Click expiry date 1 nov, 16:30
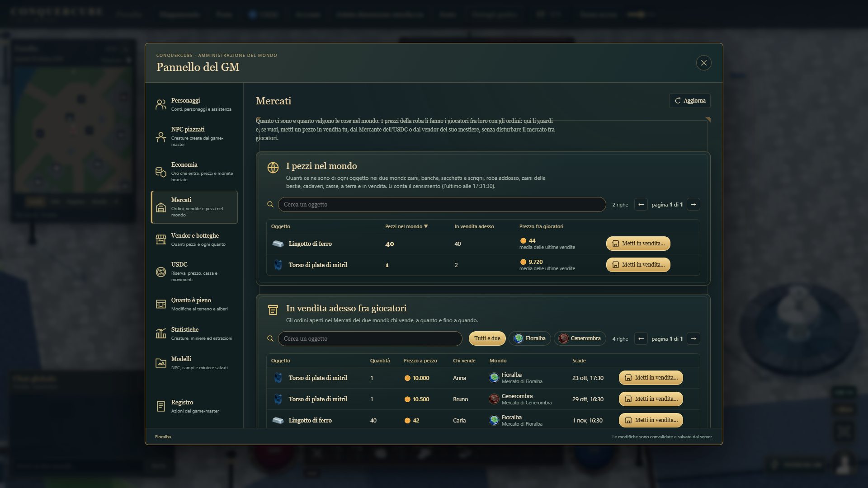Image resolution: width=868 pixels, height=488 pixels. pyautogui.click(x=587, y=420)
